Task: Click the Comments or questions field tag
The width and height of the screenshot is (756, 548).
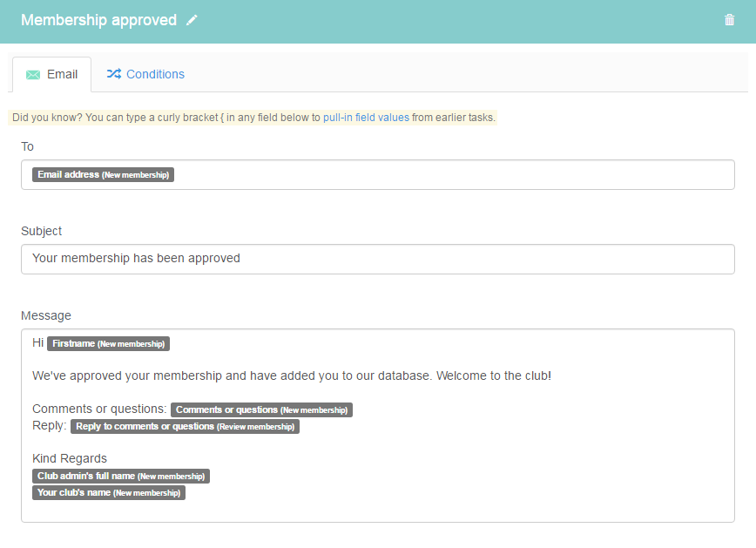Action: point(261,409)
